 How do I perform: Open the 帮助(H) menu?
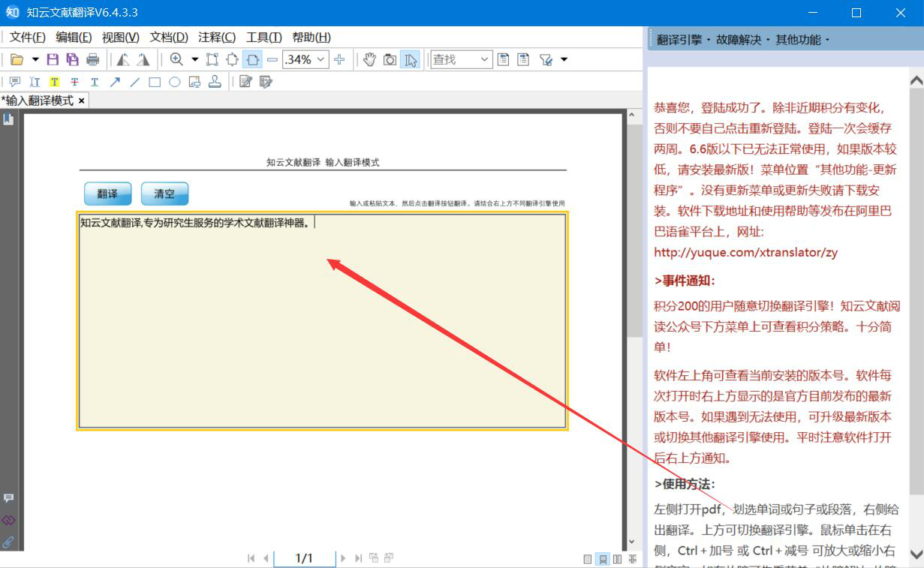[312, 38]
